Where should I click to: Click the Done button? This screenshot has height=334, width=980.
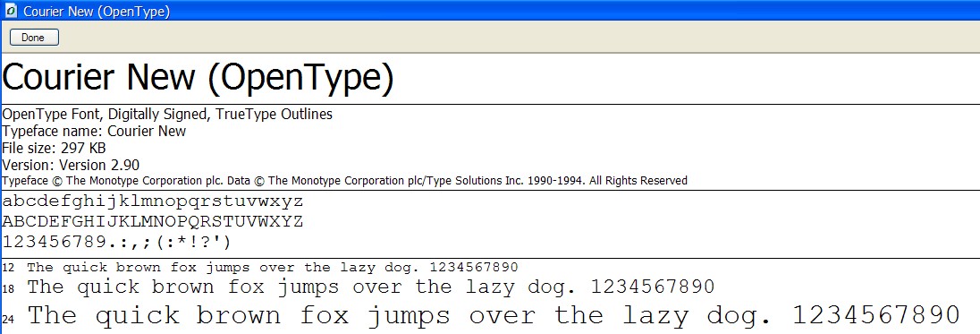(34, 38)
